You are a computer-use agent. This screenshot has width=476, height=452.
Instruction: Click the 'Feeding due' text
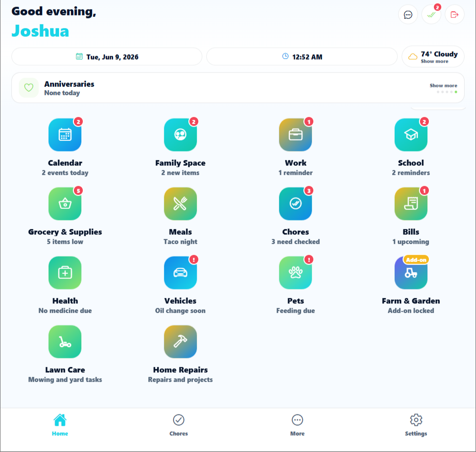point(296,311)
